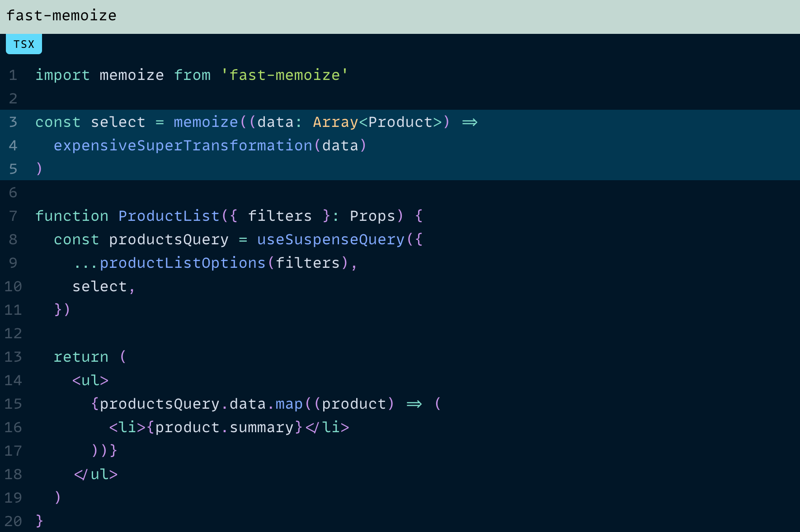This screenshot has width=800, height=532.
Task: Click 'Props' type on line 7
Action: click(x=372, y=216)
